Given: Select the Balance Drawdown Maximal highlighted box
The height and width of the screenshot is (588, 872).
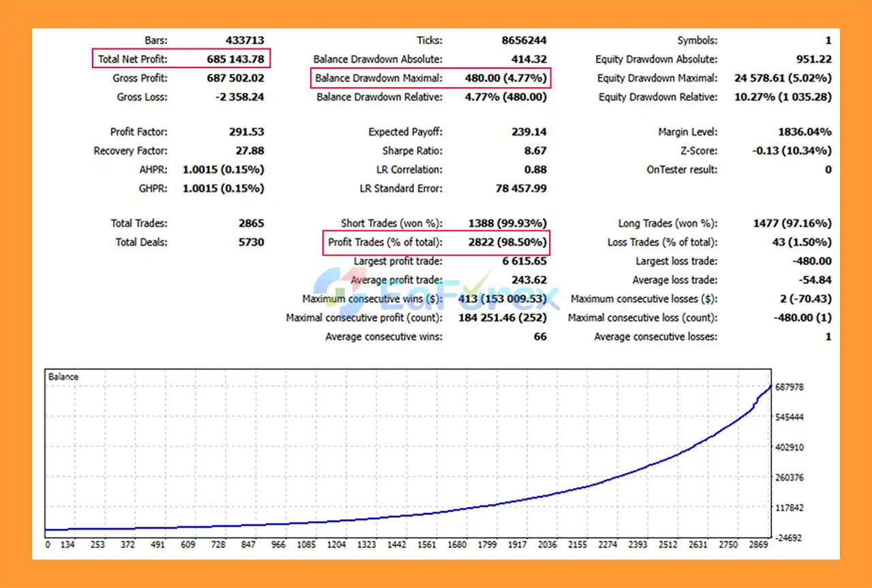Looking at the screenshot, I should click(x=431, y=78).
